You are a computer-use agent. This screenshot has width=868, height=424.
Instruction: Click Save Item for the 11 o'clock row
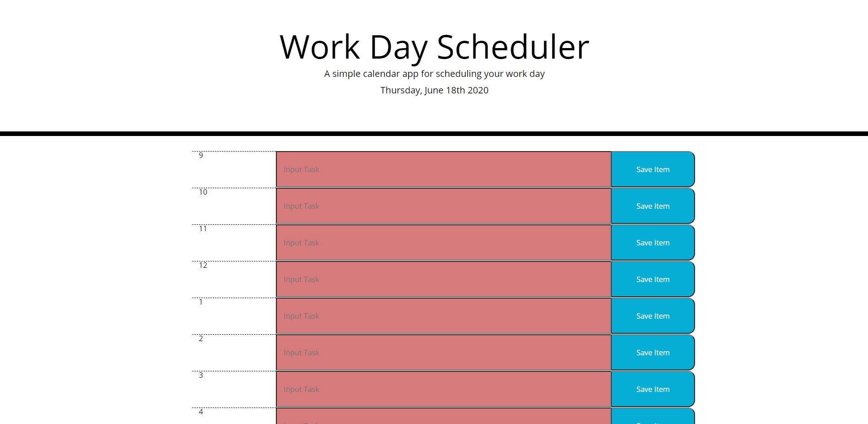point(652,242)
